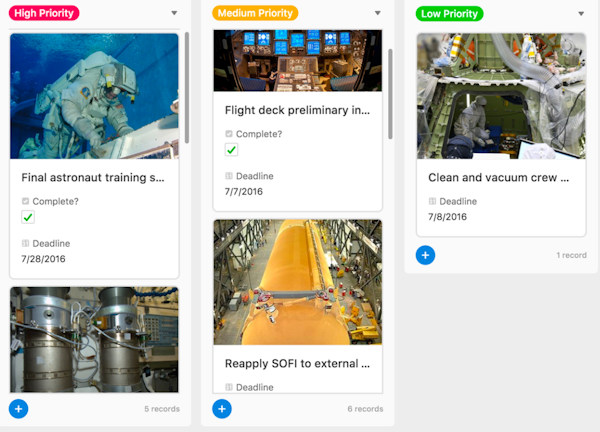Uncheck Complete on Final astronaut training card

pos(28,217)
